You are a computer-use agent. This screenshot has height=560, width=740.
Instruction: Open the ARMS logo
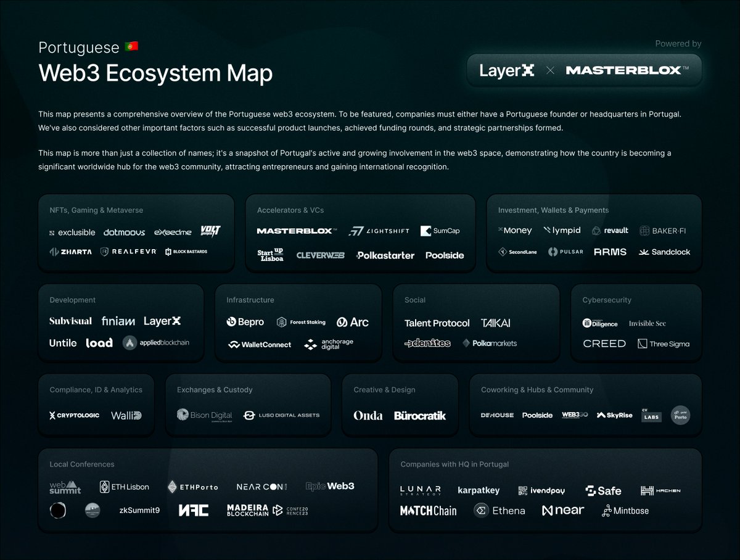coord(610,252)
